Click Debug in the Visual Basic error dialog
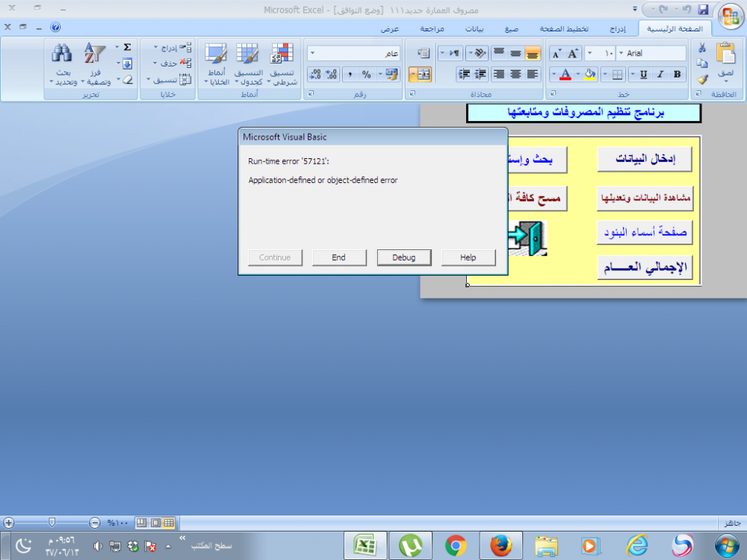Image resolution: width=747 pixels, height=560 pixels. pyautogui.click(x=404, y=258)
